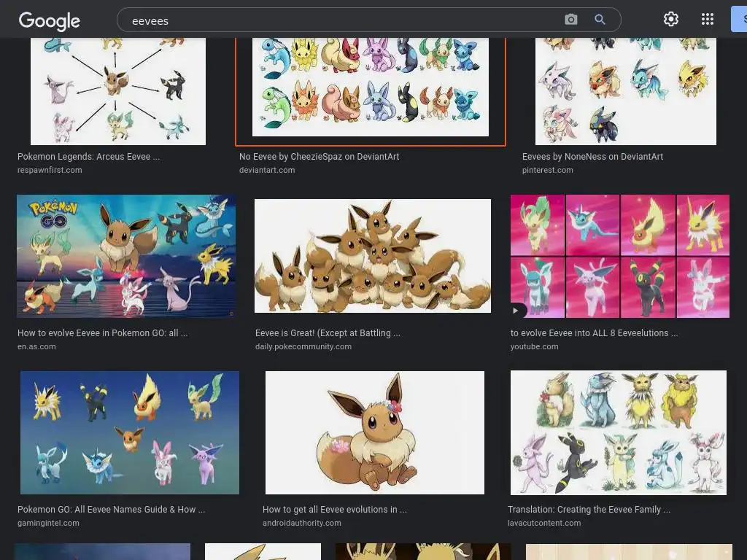Image resolution: width=747 pixels, height=560 pixels.
Task: Select the pile of Eevees thumbnail
Action: tap(373, 256)
